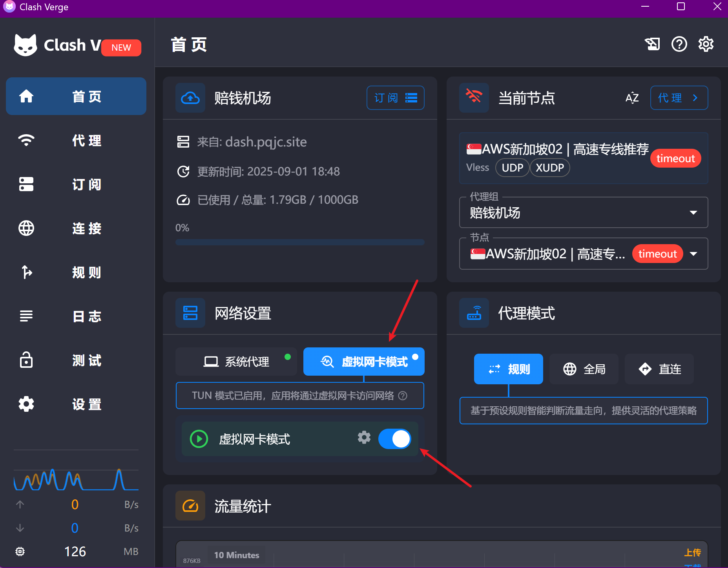Open the 代理 page via chevron button
This screenshot has height=568, width=728.
coord(679,98)
